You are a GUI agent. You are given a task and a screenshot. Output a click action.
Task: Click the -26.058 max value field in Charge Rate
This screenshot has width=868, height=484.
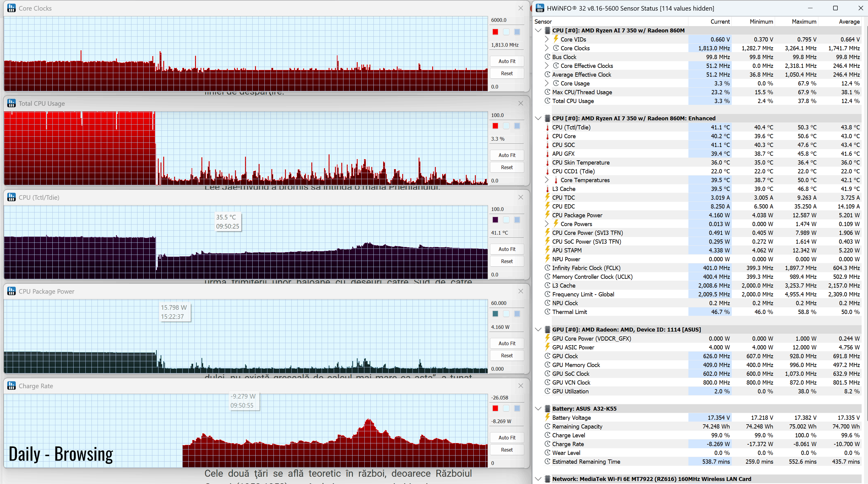[507, 397]
